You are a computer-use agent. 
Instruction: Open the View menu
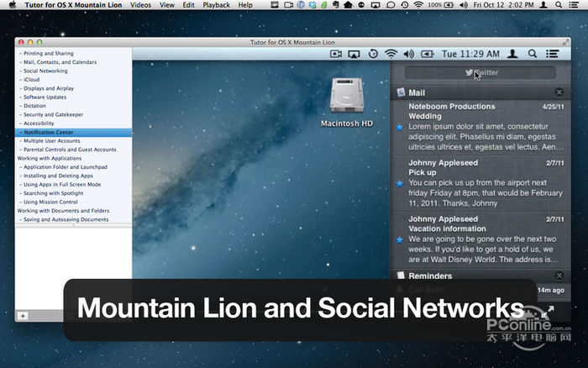click(167, 5)
